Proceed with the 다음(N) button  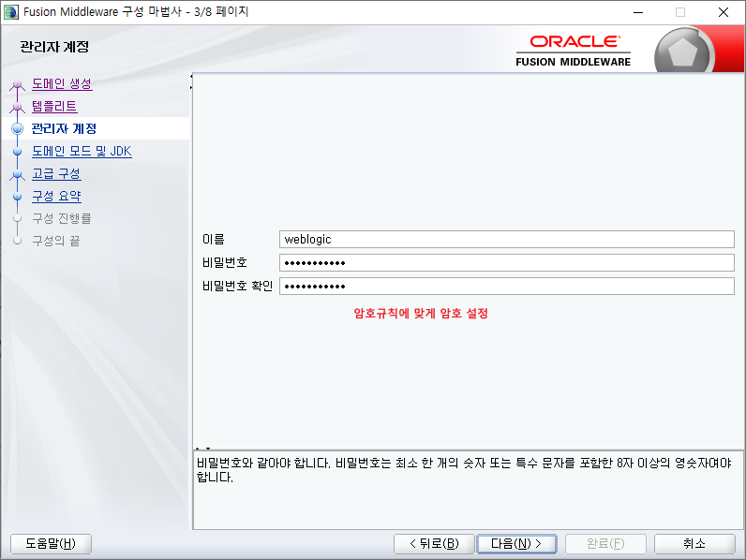click(x=516, y=543)
